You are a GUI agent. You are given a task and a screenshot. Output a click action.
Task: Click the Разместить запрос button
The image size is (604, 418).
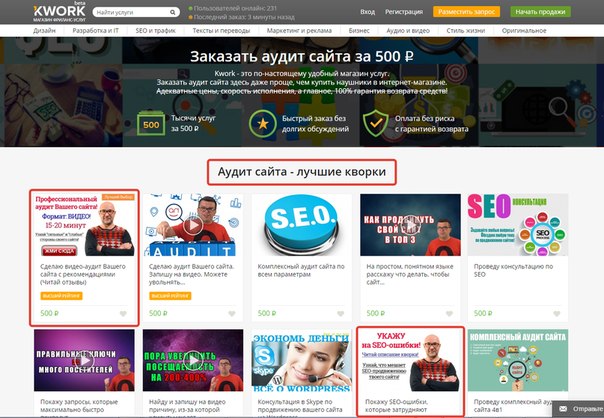pos(466,12)
